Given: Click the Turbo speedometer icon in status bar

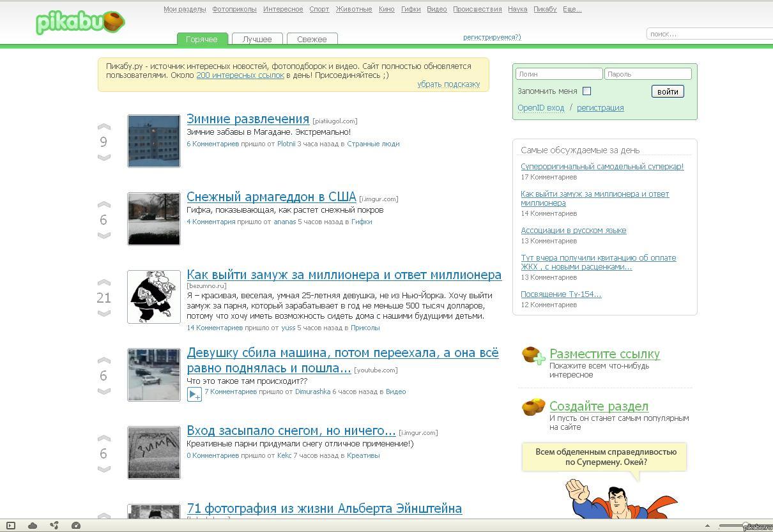Looking at the screenshot, I should tap(76, 526).
